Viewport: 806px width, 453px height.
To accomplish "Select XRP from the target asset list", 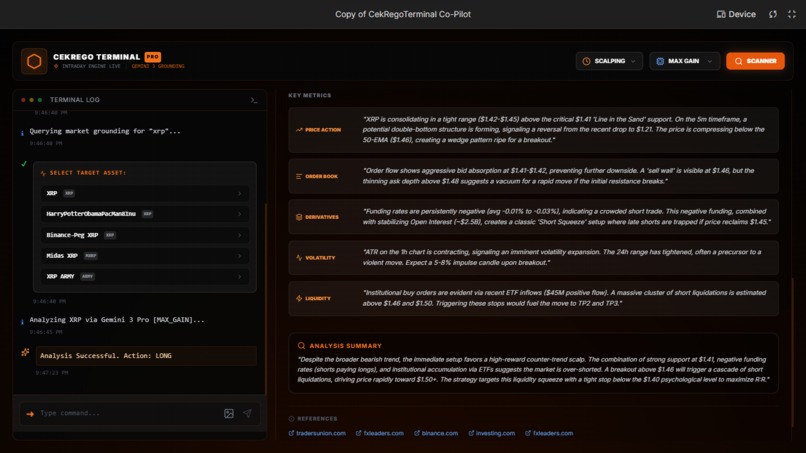I will coord(144,193).
